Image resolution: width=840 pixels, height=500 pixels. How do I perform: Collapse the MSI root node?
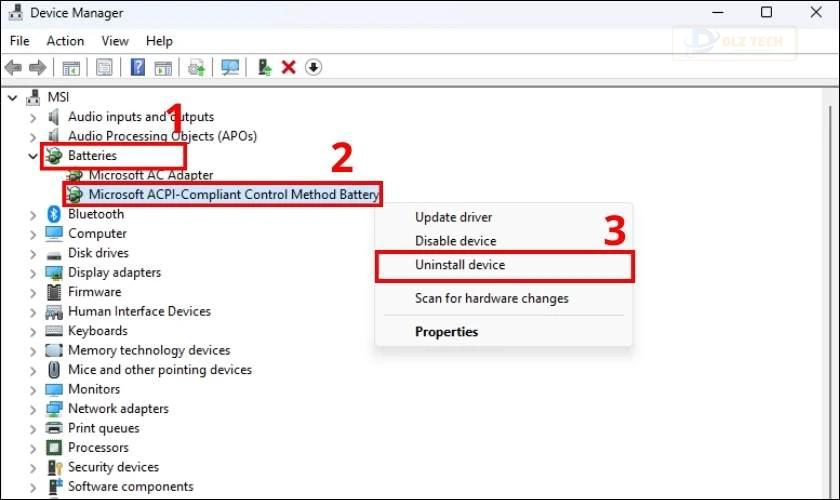tap(12, 98)
